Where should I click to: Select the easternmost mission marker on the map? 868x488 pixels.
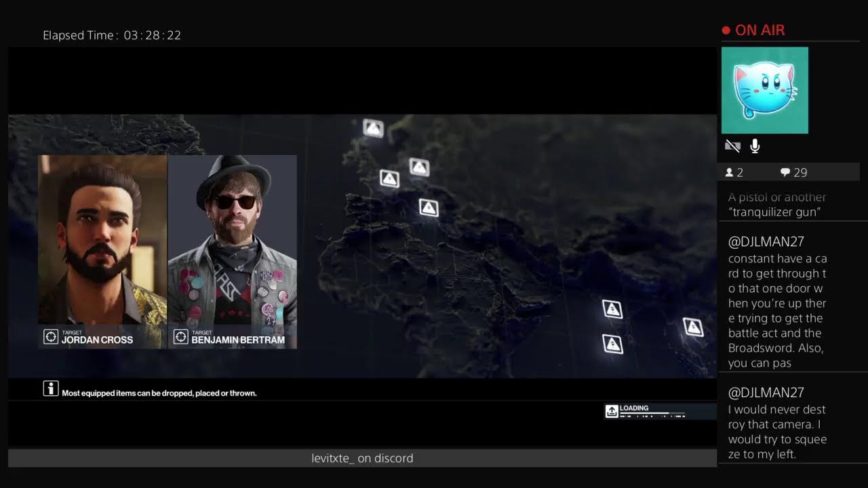[x=693, y=327]
